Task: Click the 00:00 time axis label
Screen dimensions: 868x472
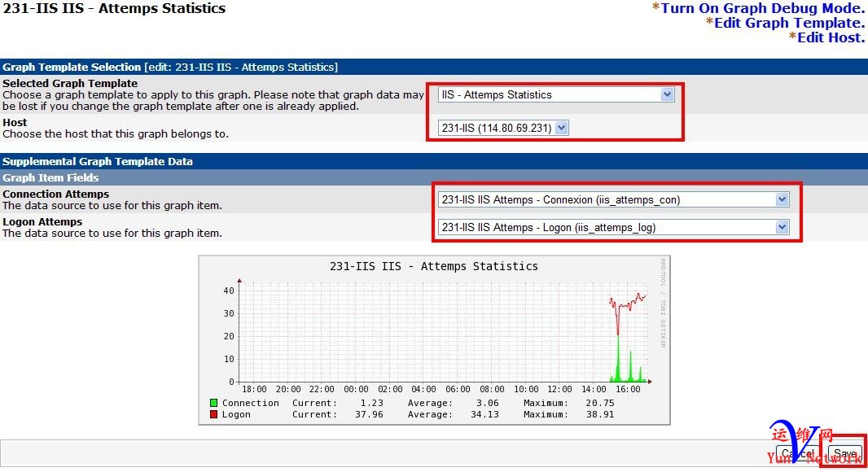Action: 356,390
